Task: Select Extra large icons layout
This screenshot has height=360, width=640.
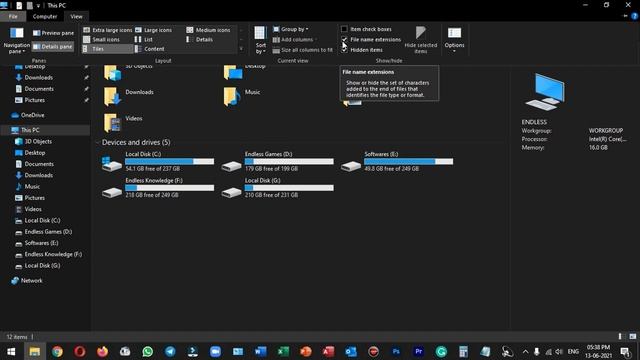Action: click(108, 30)
